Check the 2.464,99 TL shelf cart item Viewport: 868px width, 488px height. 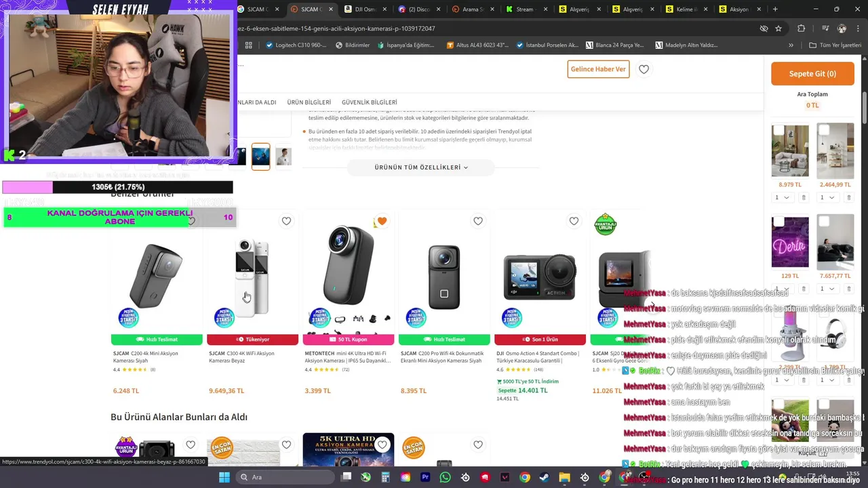(824, 130)
